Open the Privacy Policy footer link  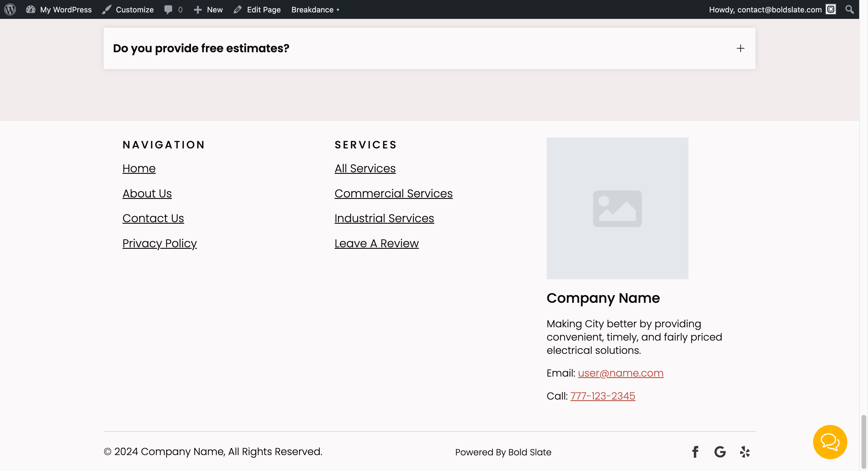point(159,243)
